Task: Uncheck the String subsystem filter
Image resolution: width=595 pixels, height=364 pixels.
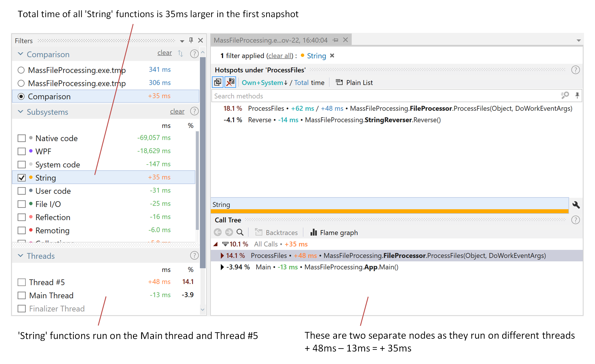Action: [22, 177]
